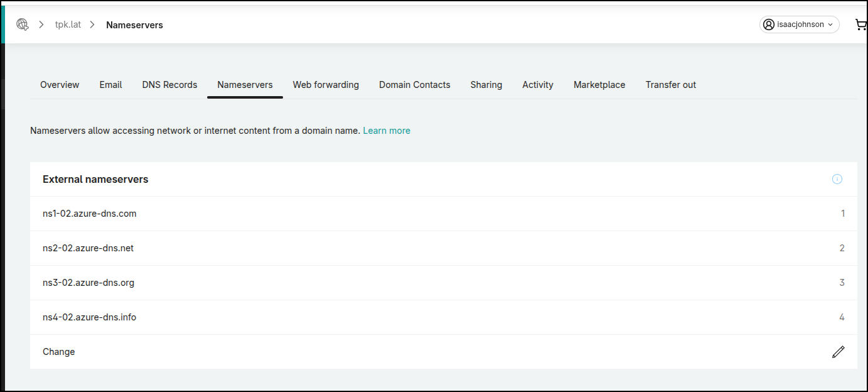The image size is (868, 392).
Task: Click the pencil edit icon
Action: pyautogui.click(x=838, y=352)
